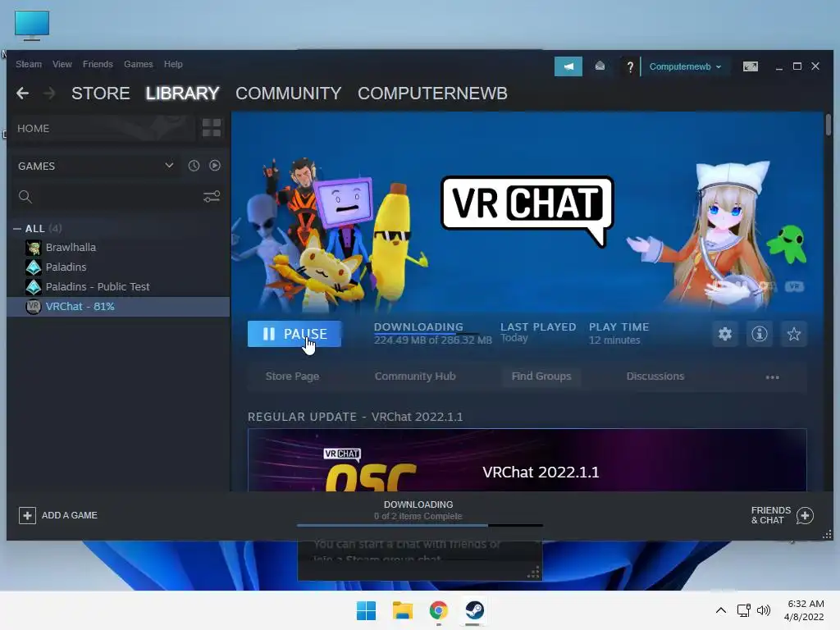The image size is (840, 630).
Task: Open the Games menu
Action: click(x=138, y=64)
